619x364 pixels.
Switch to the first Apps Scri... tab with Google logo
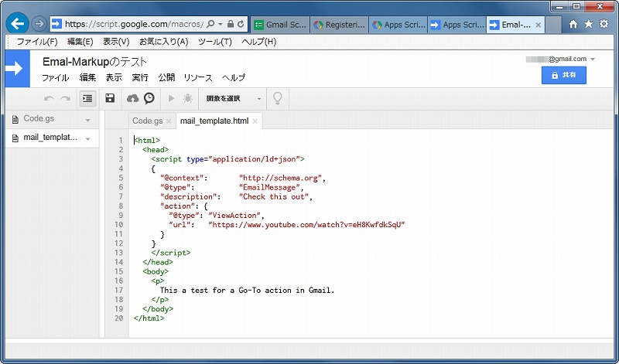tap(398, 25)
